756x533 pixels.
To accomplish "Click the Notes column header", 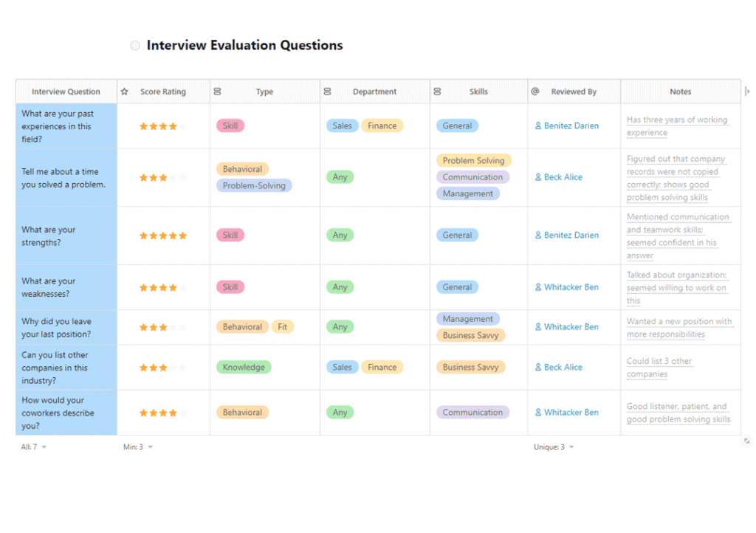I will [680, 92].
